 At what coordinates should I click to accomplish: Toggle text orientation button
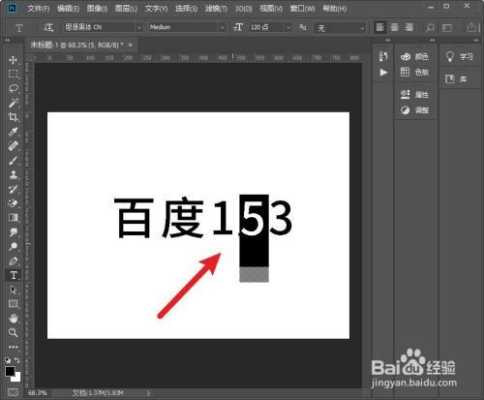(49, 27)
